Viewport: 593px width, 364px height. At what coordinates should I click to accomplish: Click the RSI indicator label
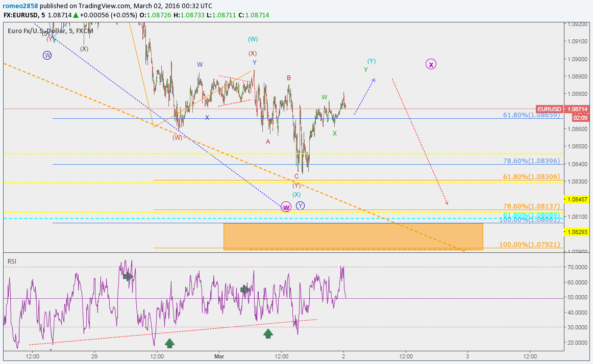point(12,261)
